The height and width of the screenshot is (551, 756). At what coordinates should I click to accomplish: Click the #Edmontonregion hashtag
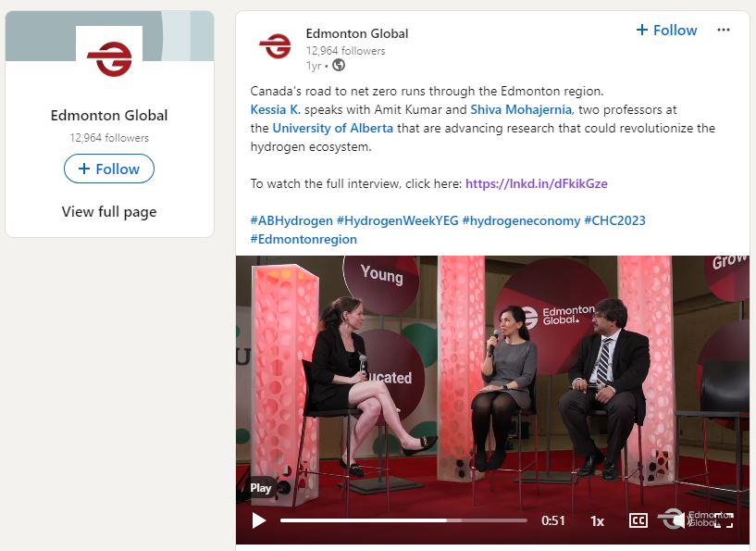pyautogui.click(x=304, y=239)
